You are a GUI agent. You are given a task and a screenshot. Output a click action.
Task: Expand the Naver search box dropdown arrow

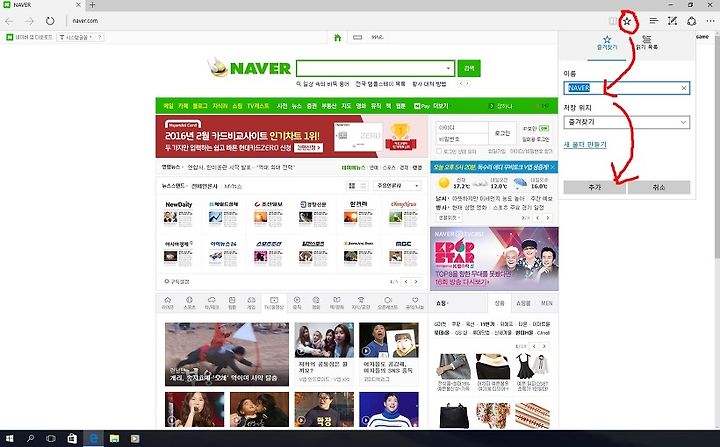pos(448,68)
